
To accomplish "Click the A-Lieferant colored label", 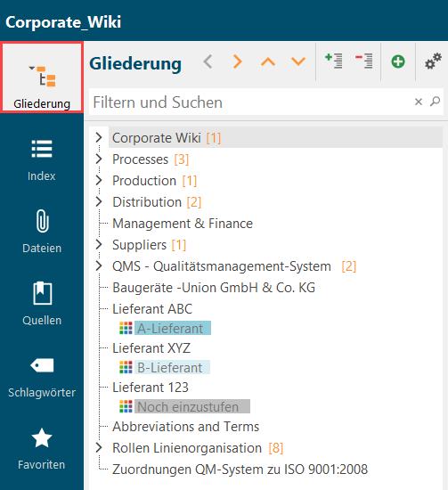I will [x=173, y=328].
